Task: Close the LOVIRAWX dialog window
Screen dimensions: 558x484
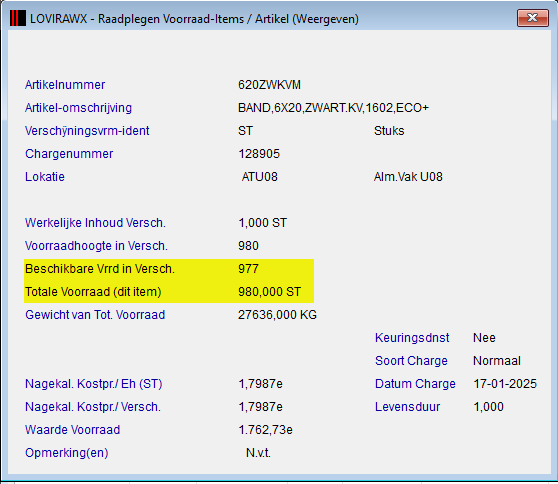Action: (532, 18)
